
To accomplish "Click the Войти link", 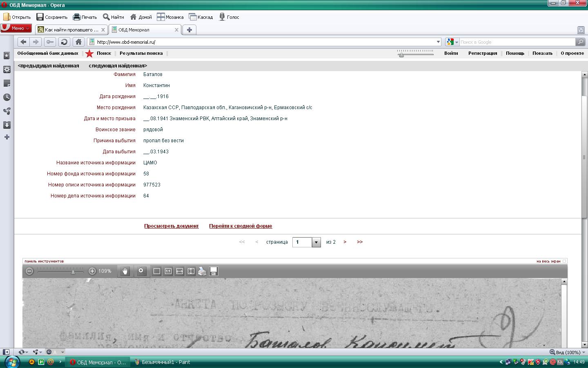I will (x=451, y=53).
